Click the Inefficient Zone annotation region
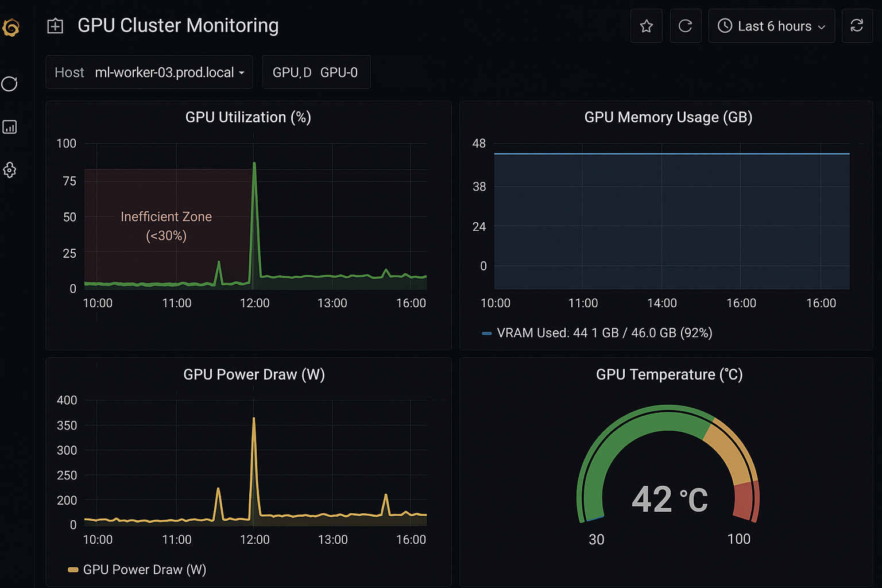 (166, 226)
